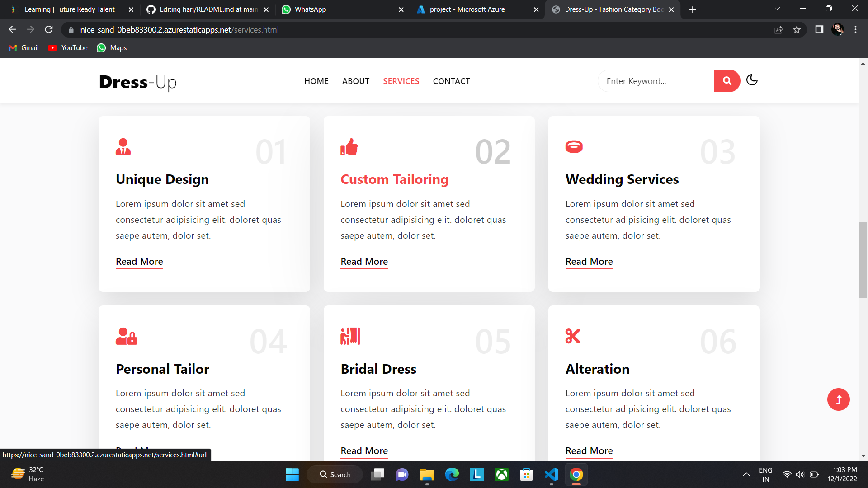Viewport: 868px width, 488px height.
Task: Click Read More under Wedding Services
Action: [x=589, y=262]
